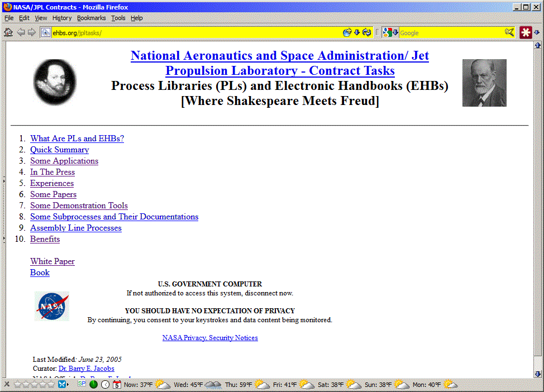Viewport: 544px width, 392px height.
Task: Open the NASA/JPL Contract Tasks title link
Action: [280, 63]
